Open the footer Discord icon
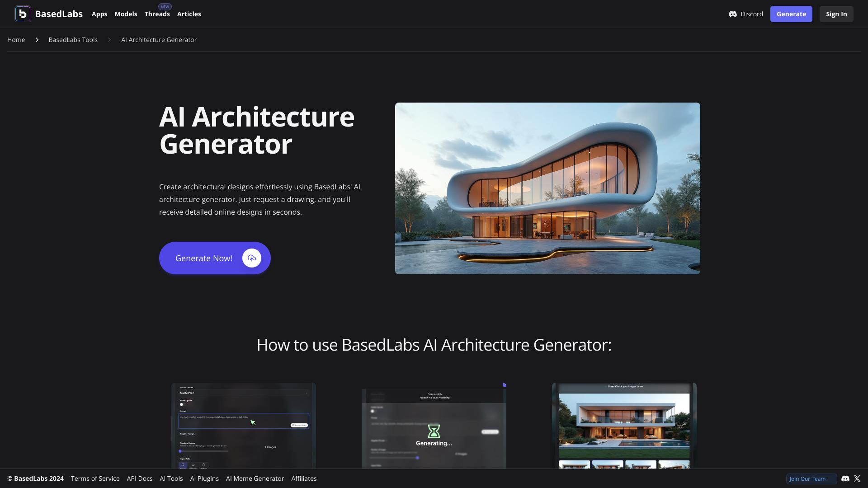 [x=845, y=479]
